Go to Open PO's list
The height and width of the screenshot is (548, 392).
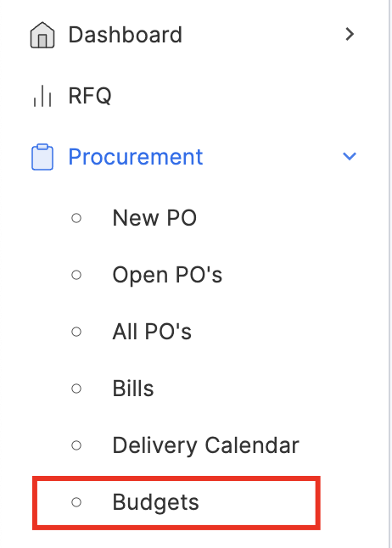[x=167, y=275]
